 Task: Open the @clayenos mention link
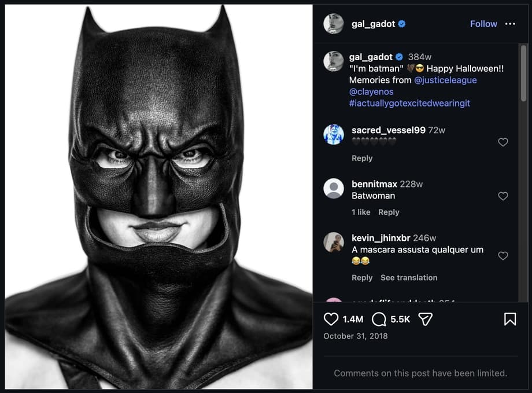tap(371, 92)
